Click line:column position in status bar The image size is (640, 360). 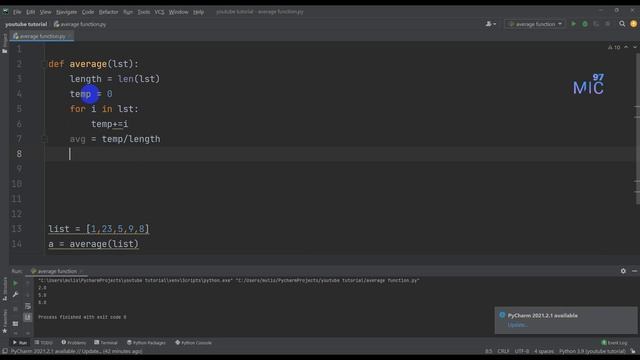(x=489, y=351)
